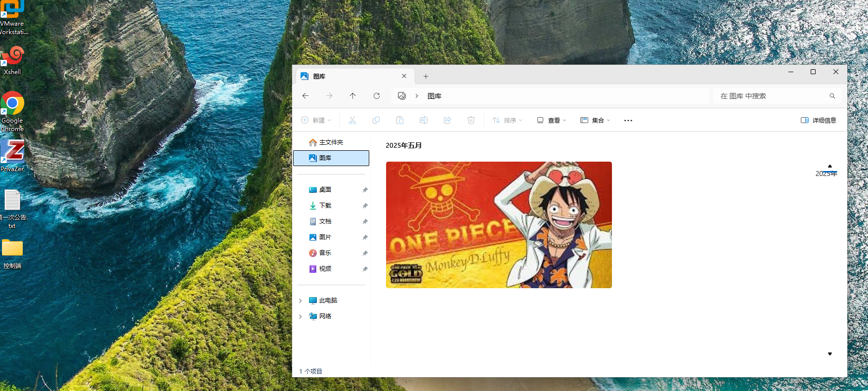Add a new tab with plus button
This screenshot has width=868, height=391.
426,76
